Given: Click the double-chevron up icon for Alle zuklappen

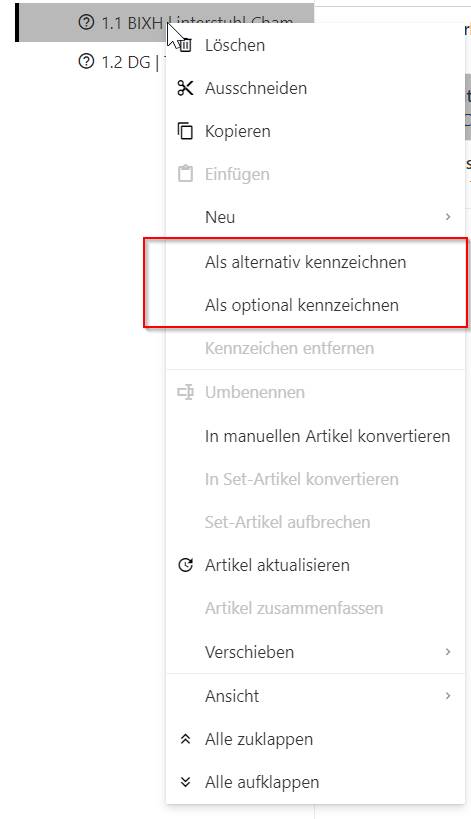Looking at the screenshot, I should (185, 739).
